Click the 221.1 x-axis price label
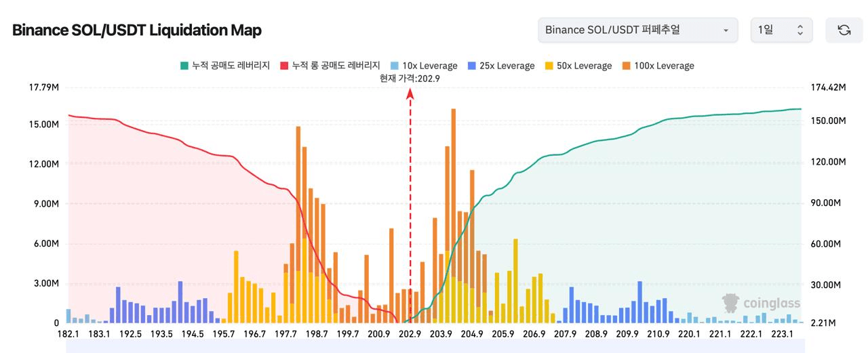This screenshot has height=353, width=868. (721, 334)
